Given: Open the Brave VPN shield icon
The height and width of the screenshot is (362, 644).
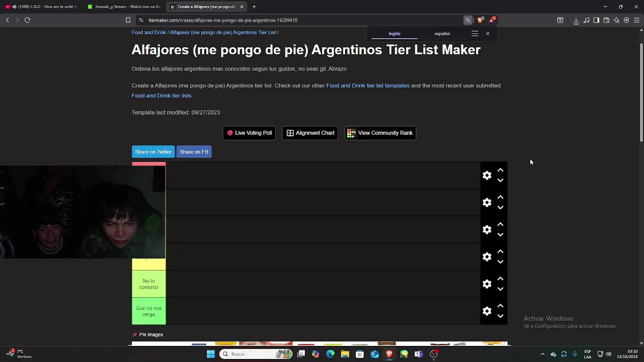Looking at the screenshot, I should pos(626,20).
